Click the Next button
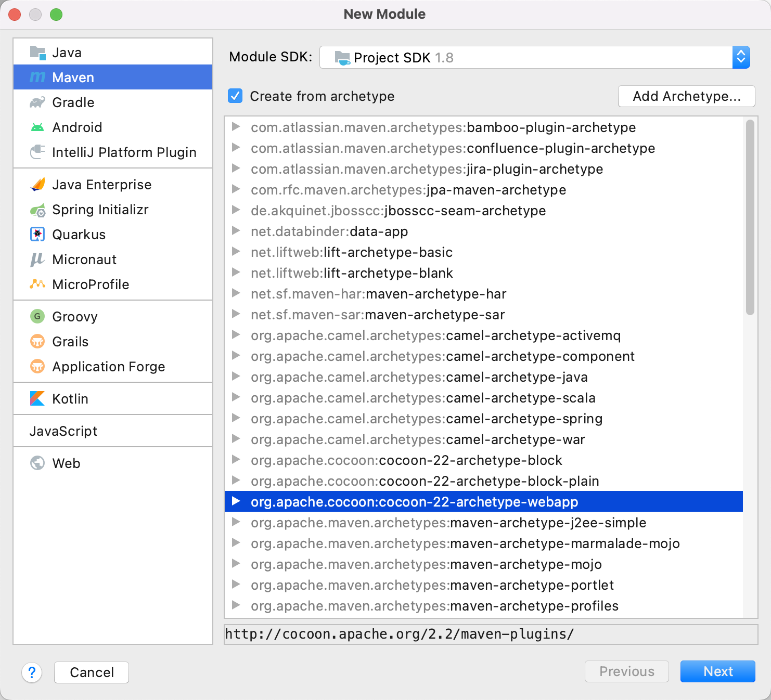771x700 pixels. [x=718, y=671]
